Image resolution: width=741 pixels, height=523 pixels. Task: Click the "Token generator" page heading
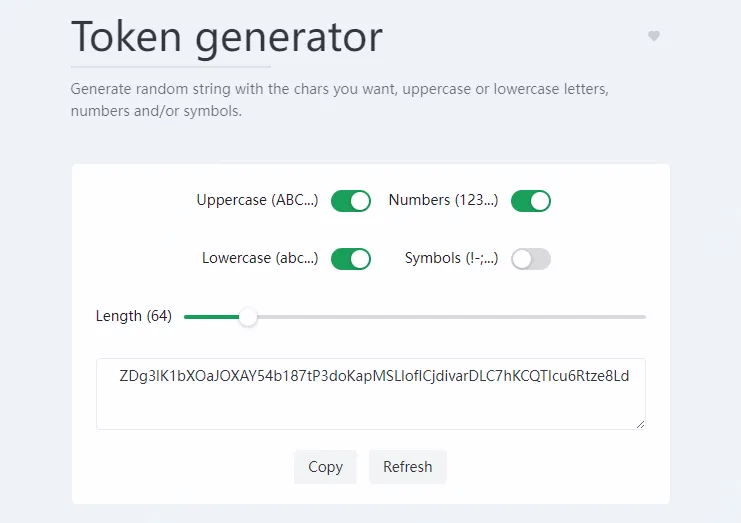(227, 38)
